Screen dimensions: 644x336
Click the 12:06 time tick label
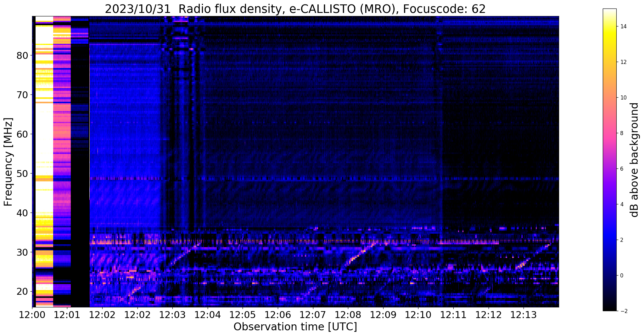click(278, 315)
